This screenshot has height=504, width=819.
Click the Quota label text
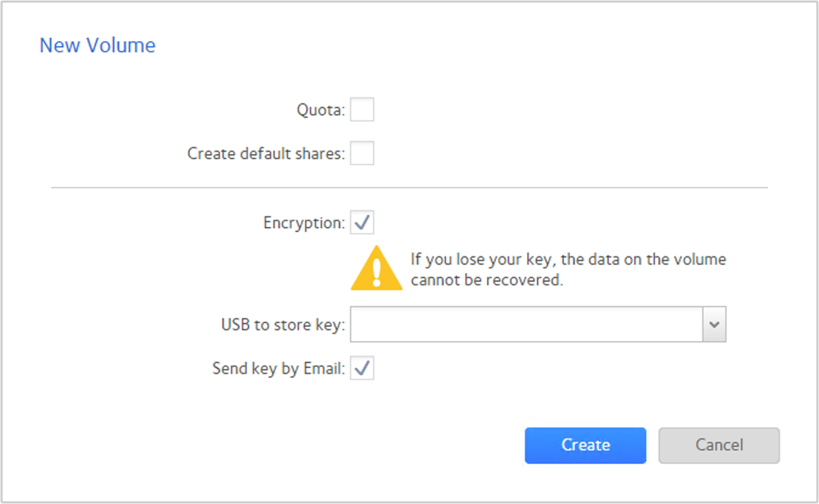coord(321,110)
